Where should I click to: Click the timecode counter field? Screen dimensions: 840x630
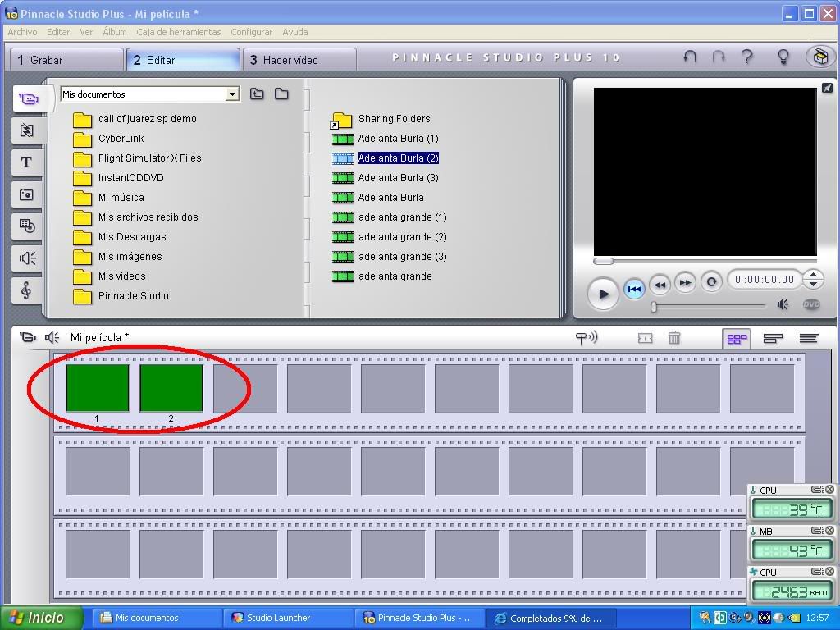click(x=765, y=279)
